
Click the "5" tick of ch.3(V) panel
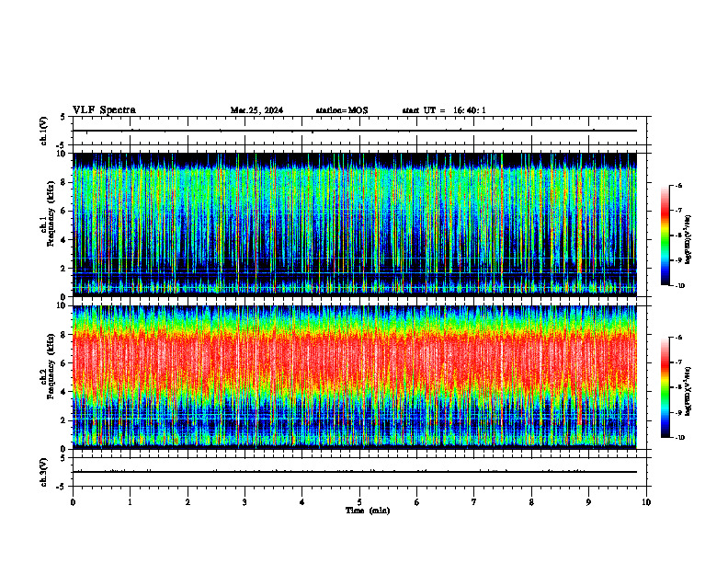[x=63, y=458]
